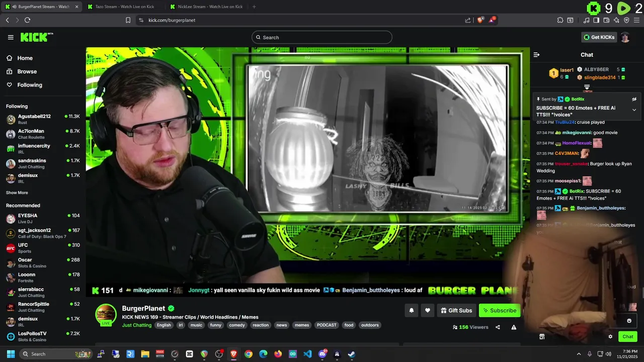Click the comedy tag
Viewport: 644px width, 362px height.
point(237,325)
